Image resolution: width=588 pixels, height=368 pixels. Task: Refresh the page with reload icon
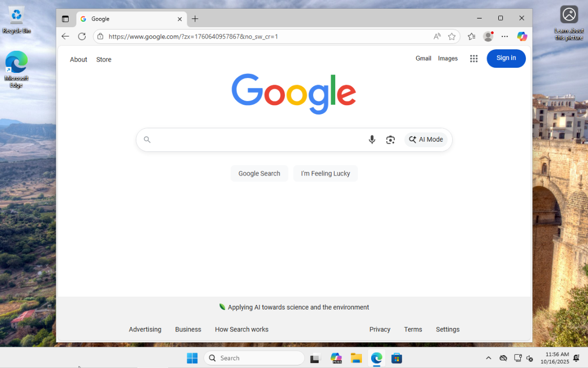(x=82, y=36)
